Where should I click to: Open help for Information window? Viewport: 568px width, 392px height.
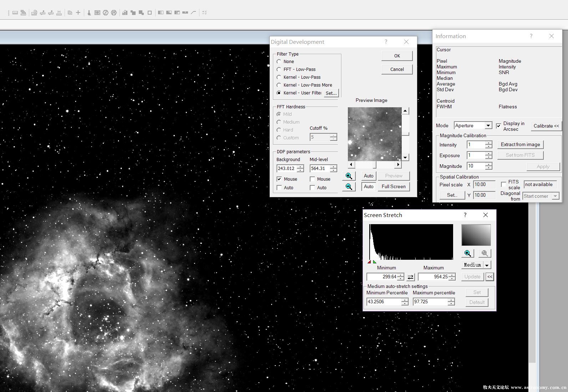[531, 36]
